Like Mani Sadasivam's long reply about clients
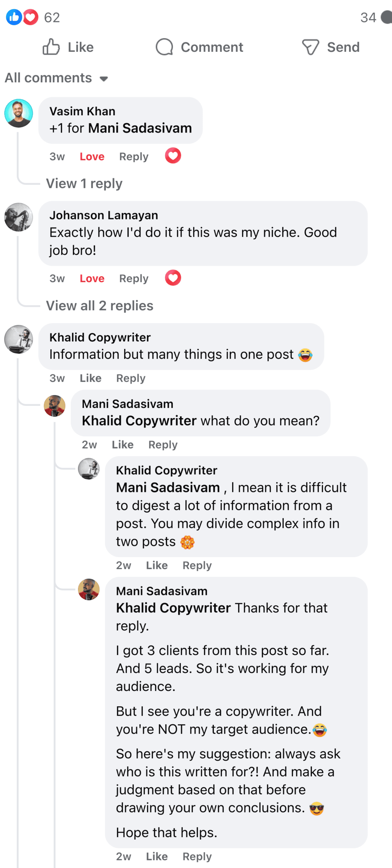 click(157, 856)
